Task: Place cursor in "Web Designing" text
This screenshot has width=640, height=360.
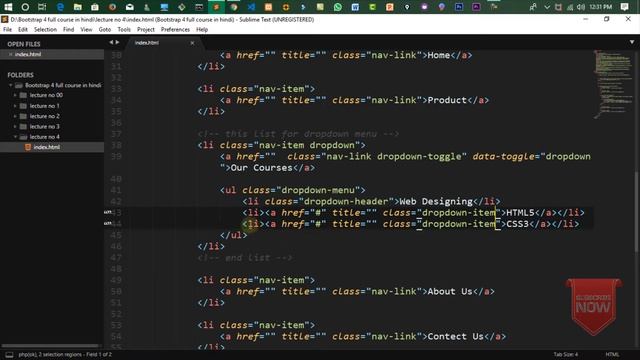Action: pyautogui.click(x=436, y=202)
